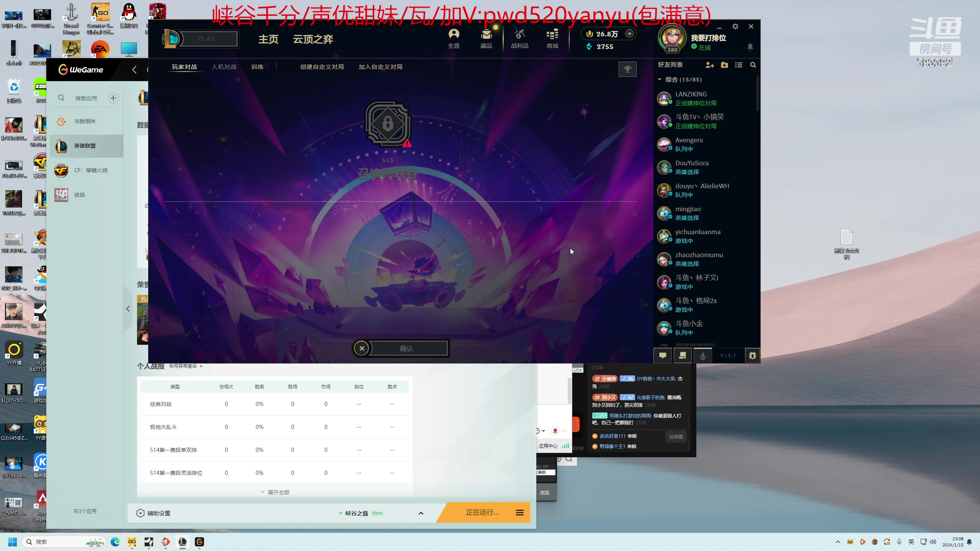Select the 玩家对战 tab
Viewport: 980px width, 551px height.
pos(185,67)
